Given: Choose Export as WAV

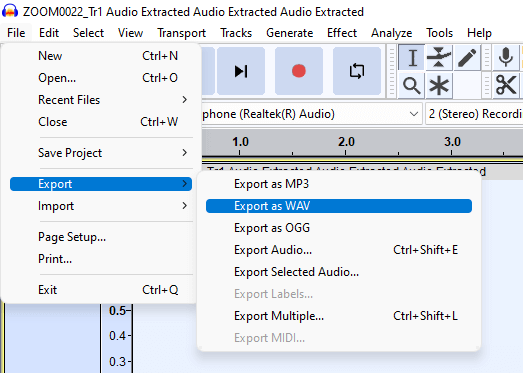Looking at the screenshot, I should click(x=339, y=206).
